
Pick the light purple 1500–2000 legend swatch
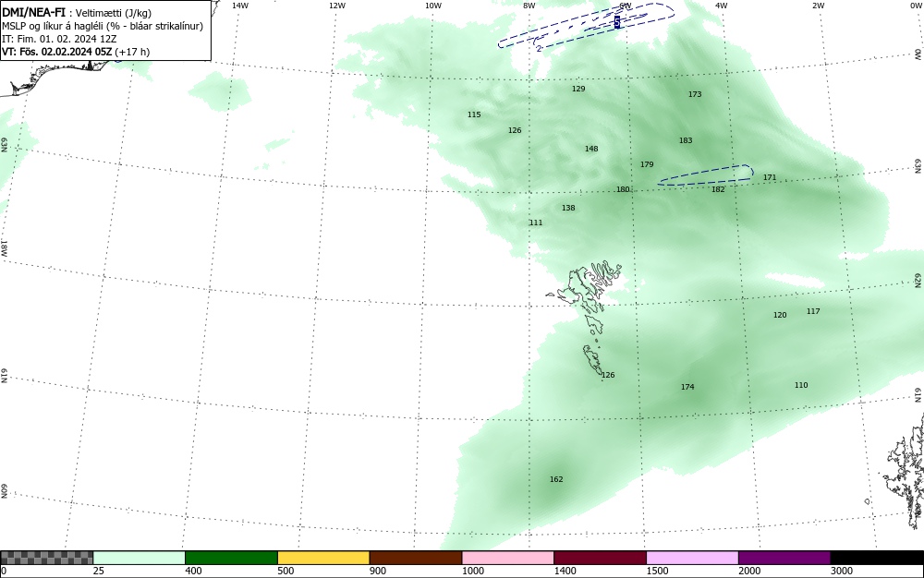click(x=692, y=558)
